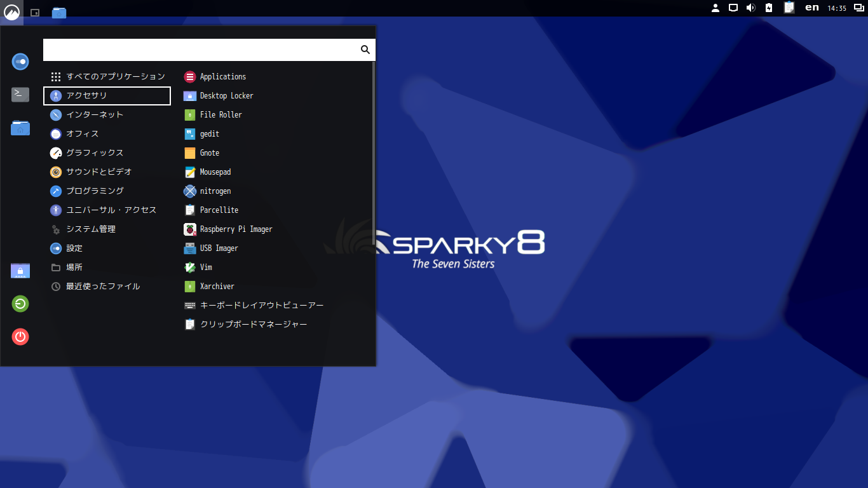Image resolution: width=868 pixels, height=488 pixels.
Task: Open Desktop Locker via its lock icon
Action: pos(189,95)
